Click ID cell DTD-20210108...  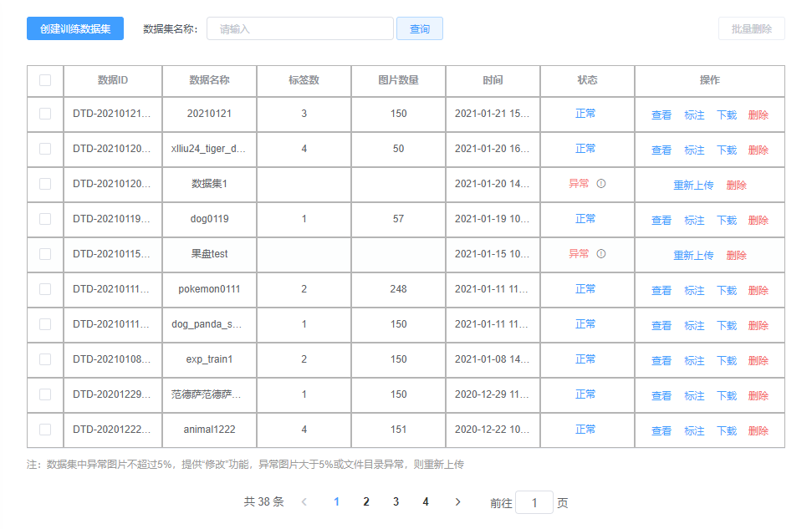point(111,359)
